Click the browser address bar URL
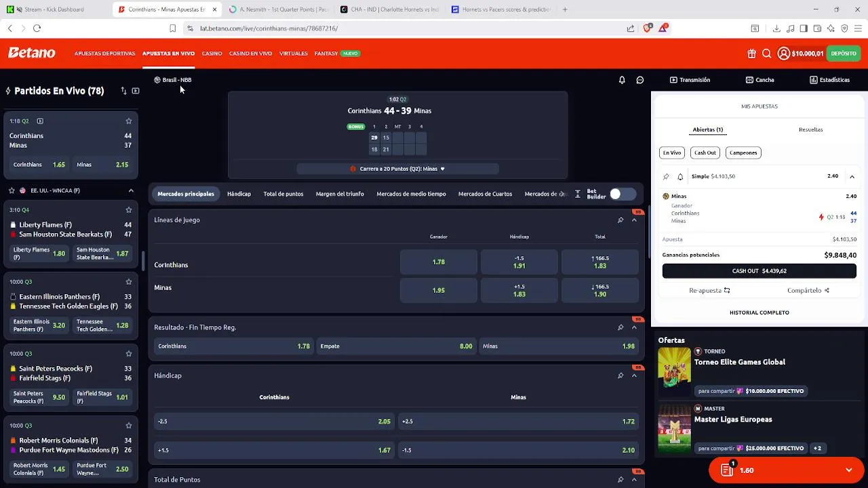Viewport: 868px width, 488px height. tap(269, 28)
